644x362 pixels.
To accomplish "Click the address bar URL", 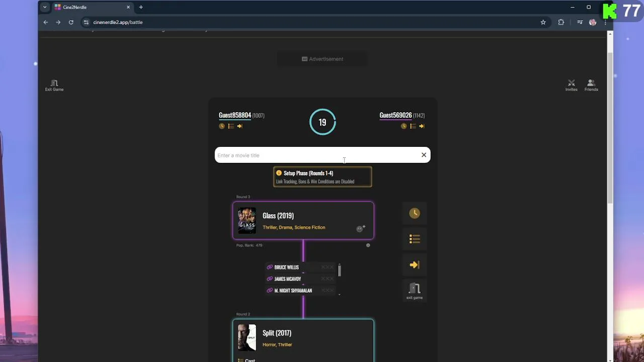I will click(118, 22).
